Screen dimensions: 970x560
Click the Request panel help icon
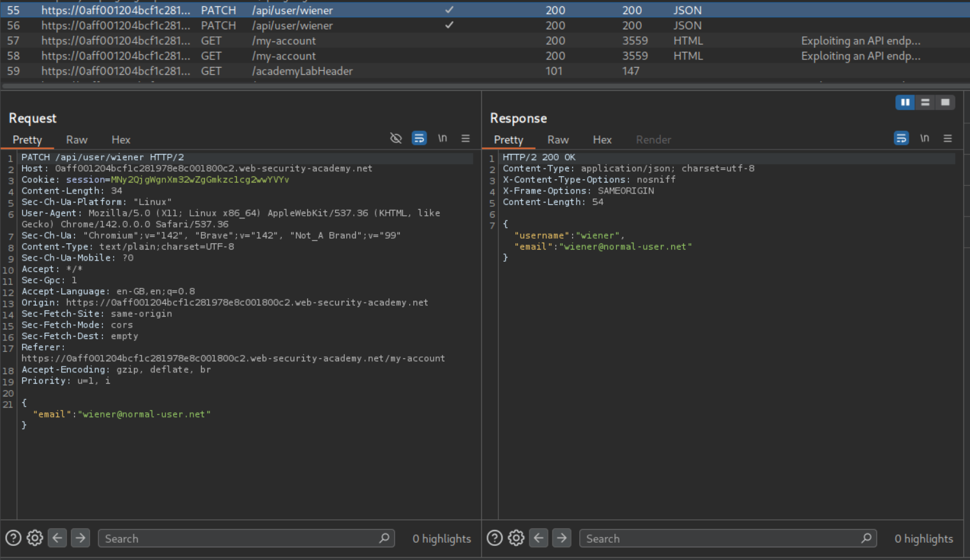tap(13, 538)
